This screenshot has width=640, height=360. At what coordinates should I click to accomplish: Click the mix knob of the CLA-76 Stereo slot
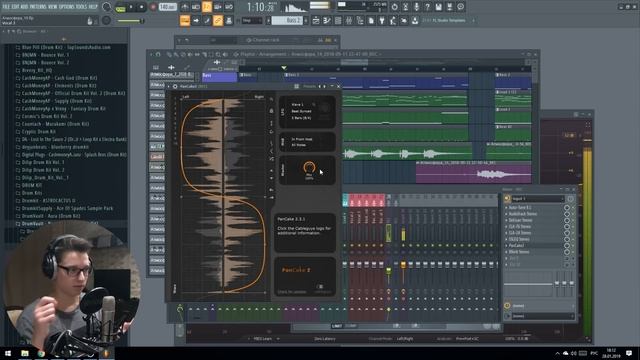point(567,227)
